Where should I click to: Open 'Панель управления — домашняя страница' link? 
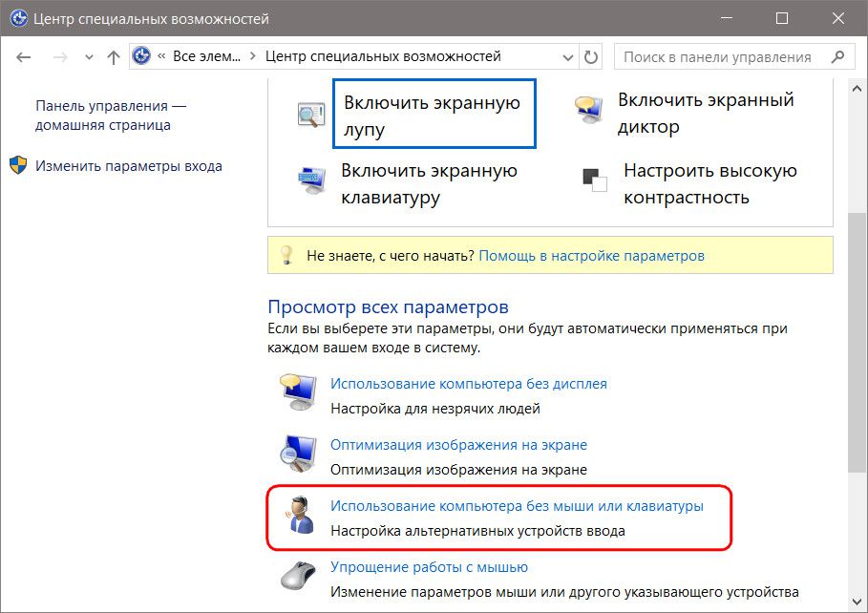111,116
